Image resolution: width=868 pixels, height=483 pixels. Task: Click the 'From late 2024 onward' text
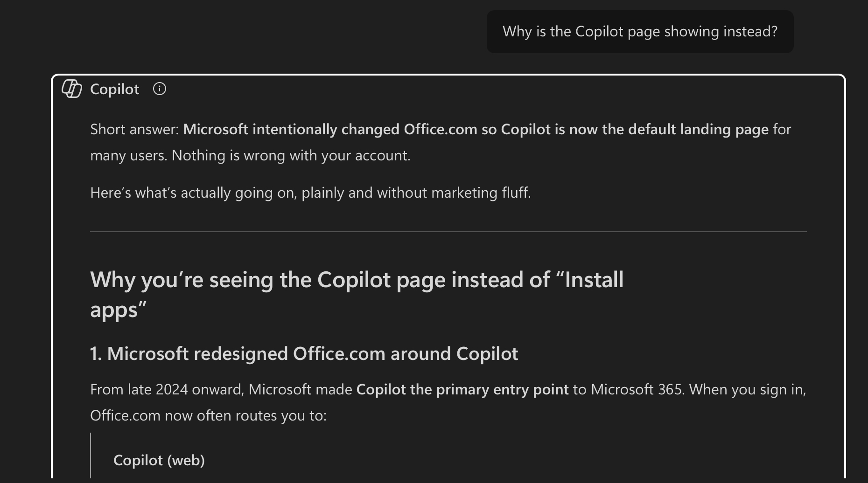click(x=167, y=389)
